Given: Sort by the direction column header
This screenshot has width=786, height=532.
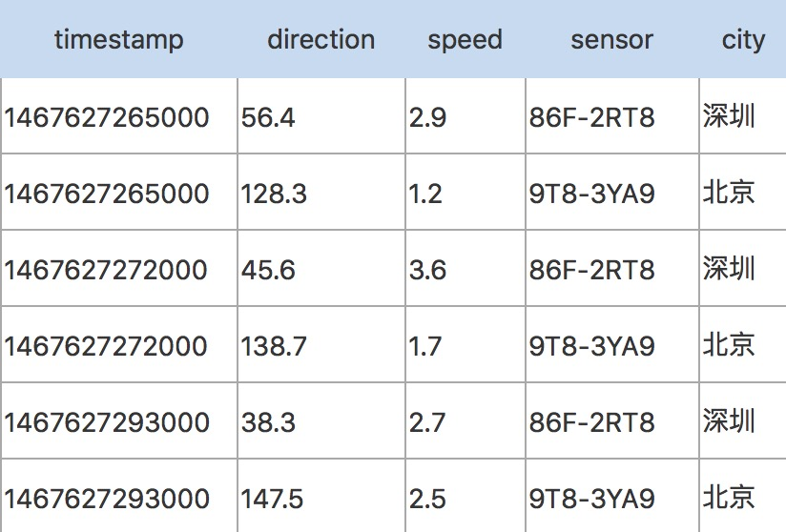Looking at the screenshot, I should pos(321,40).
